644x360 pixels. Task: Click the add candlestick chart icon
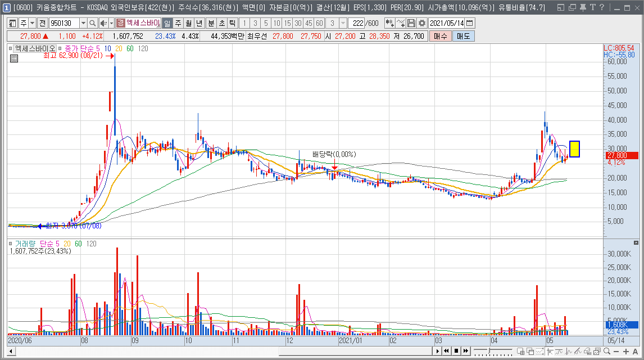(x=389, y=24)
